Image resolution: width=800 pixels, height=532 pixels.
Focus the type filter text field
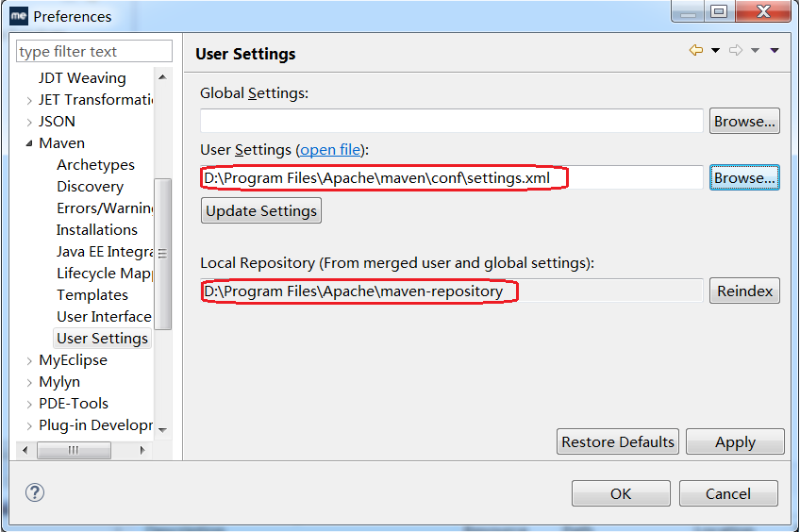click(x=94, y=52)
